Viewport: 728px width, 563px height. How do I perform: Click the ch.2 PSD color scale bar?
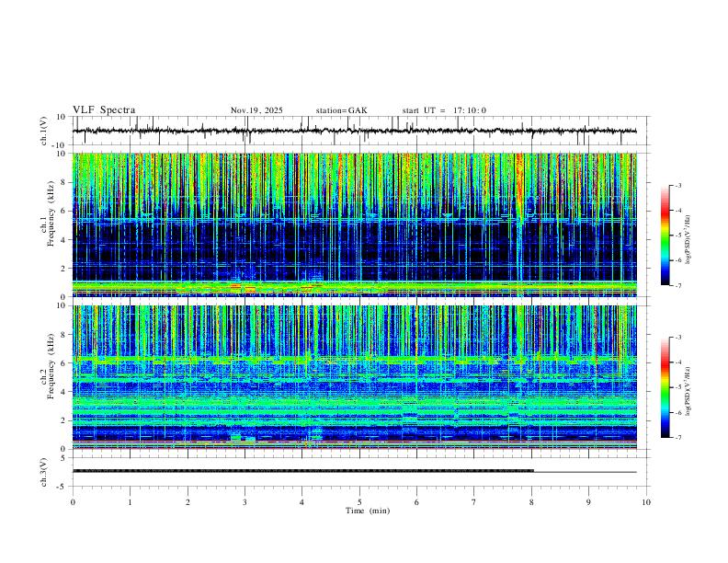665,387
